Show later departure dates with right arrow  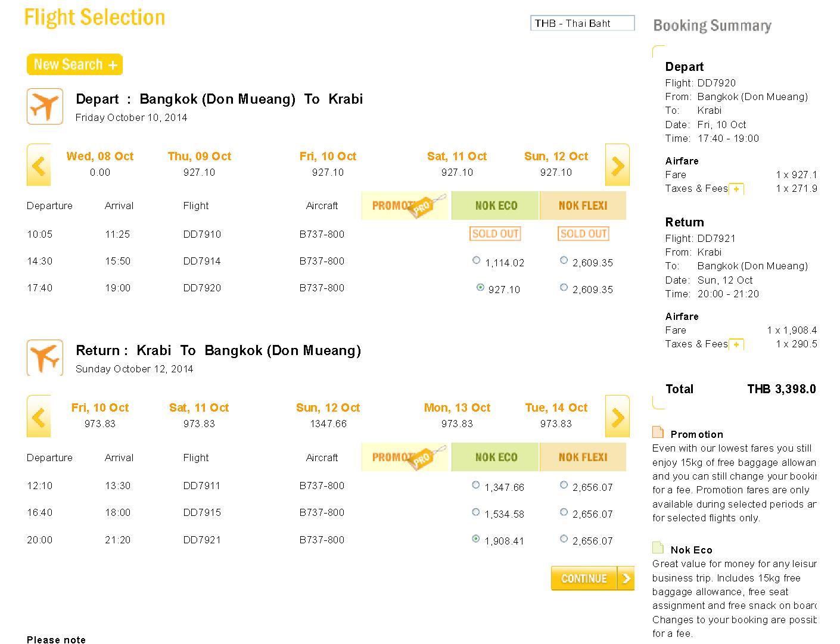(617, 165)
